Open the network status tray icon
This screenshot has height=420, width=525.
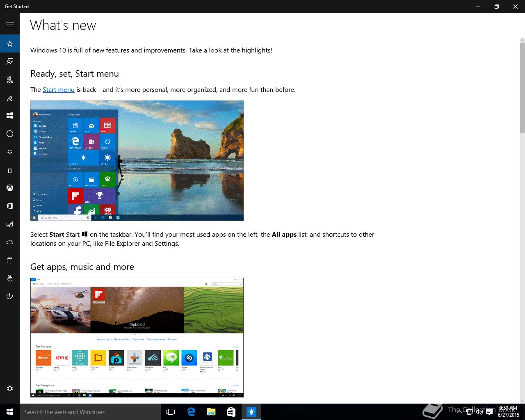[470, 412]
